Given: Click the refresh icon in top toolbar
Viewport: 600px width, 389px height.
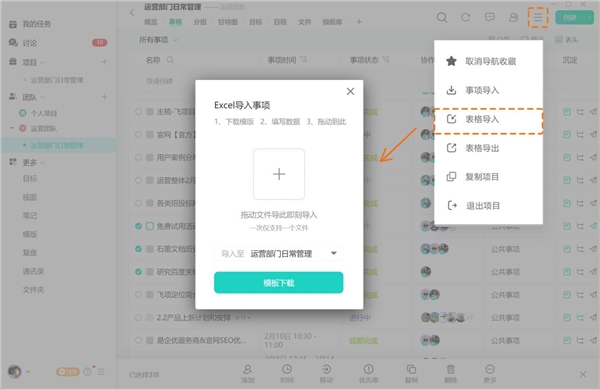Looking at the screenshot, I should pyautogui.click(x=466, y=17).
